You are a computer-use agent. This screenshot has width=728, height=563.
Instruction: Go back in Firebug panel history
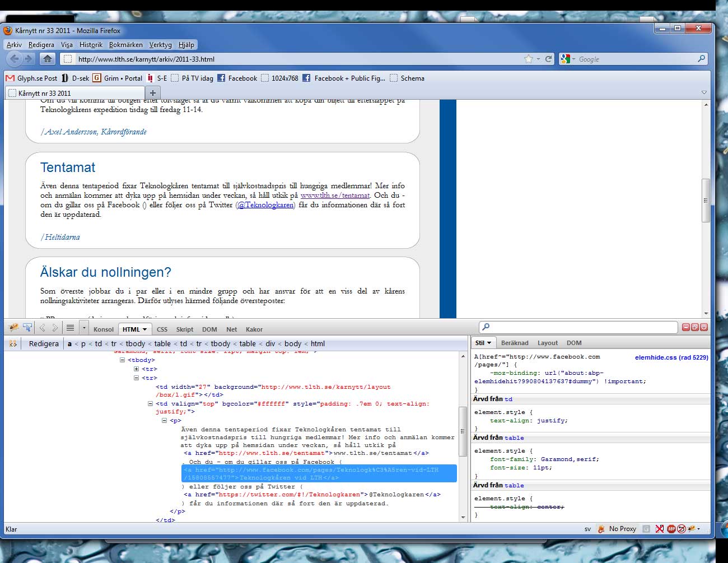pos(43,328)
